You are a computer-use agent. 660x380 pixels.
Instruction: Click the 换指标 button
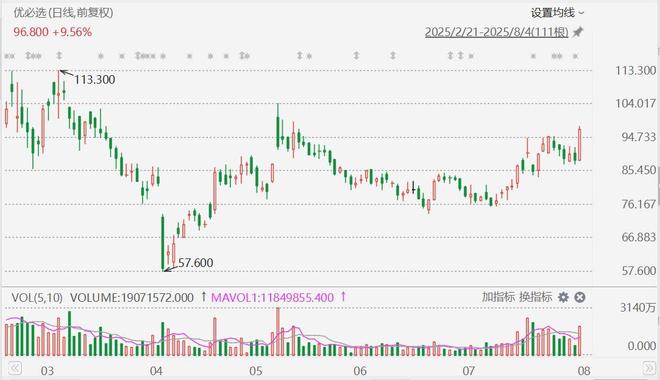click(x=535, y=297)
